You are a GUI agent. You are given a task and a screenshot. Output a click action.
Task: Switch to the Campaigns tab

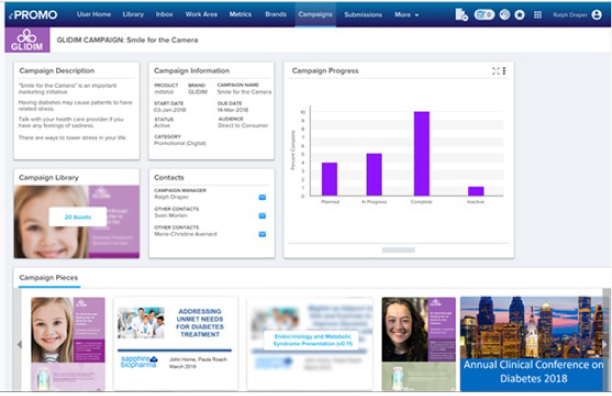pyautogui.click(x=315, y=14)
